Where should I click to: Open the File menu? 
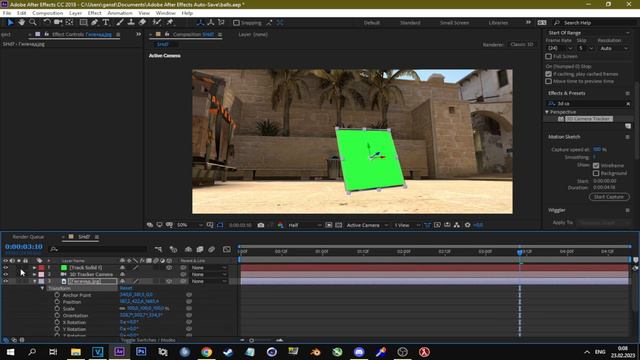point(7,13)
